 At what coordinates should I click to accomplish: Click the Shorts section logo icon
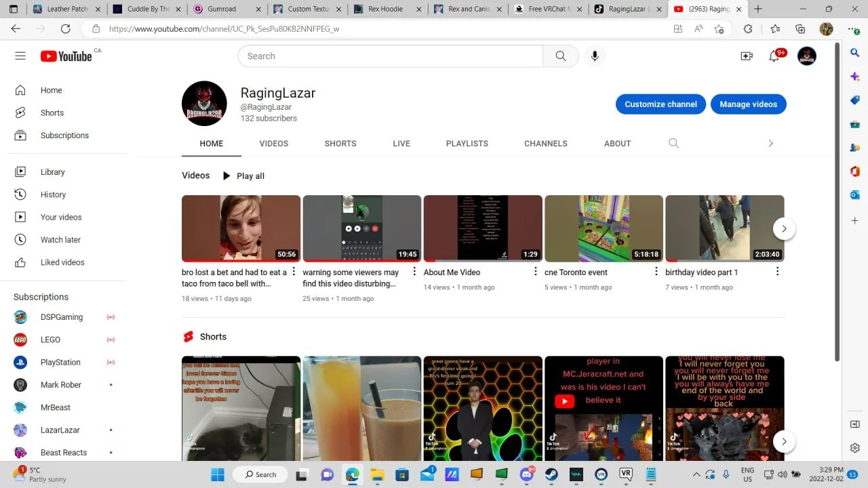pyautogui.click(x=189, y=337)
